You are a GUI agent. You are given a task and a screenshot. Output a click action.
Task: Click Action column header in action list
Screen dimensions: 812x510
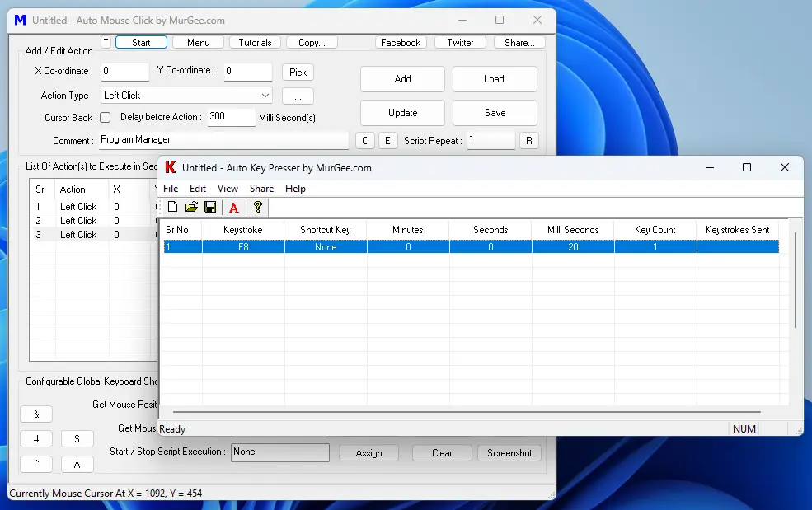coord(82,189)
